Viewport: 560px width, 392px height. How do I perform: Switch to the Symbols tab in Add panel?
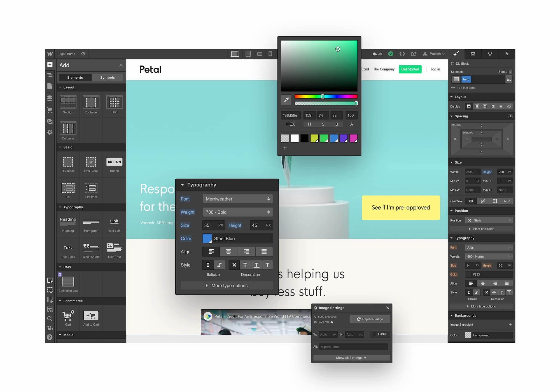click(x=107, y=78)
